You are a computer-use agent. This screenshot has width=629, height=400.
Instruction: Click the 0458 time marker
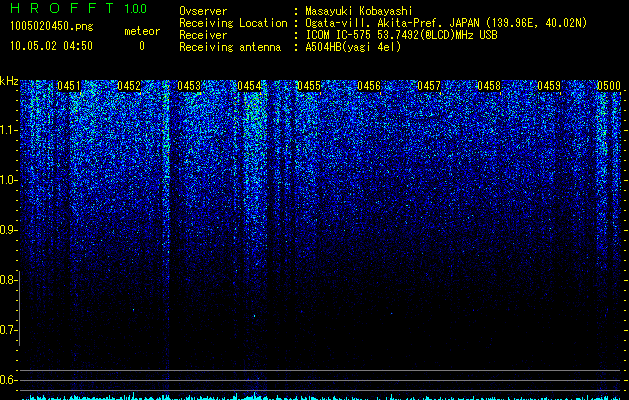489,86
